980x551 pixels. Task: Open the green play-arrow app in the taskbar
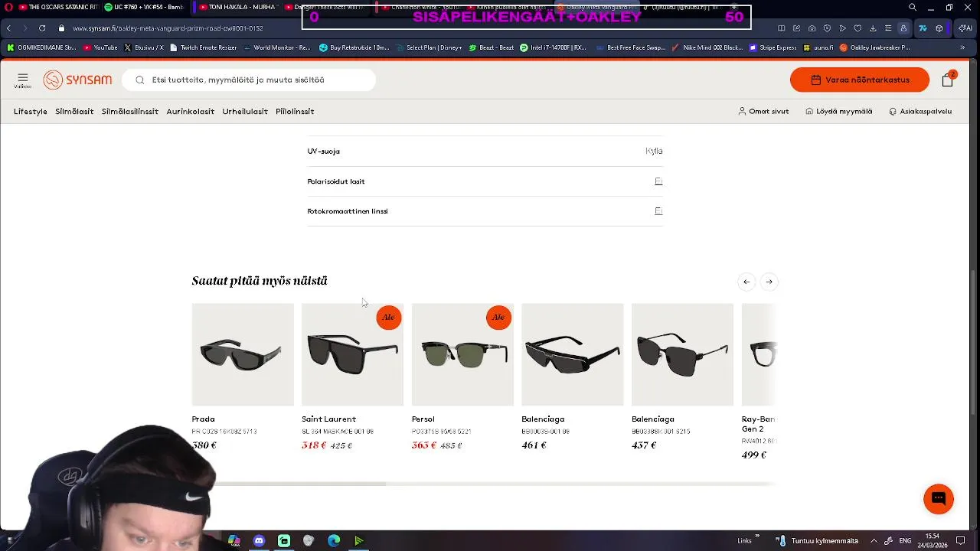pyautogui.click(x=358, y=540)
